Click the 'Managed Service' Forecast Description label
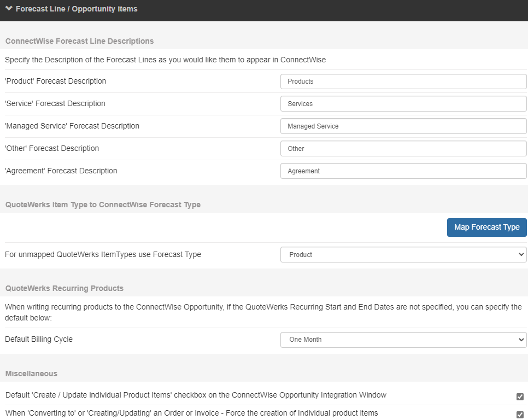The image size is (528, 420). (x=72, y=126)
